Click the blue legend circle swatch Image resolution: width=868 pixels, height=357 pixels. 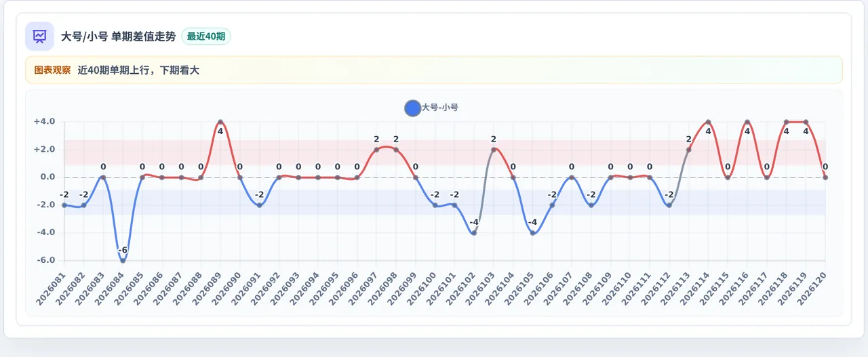(x=412, y=108)
